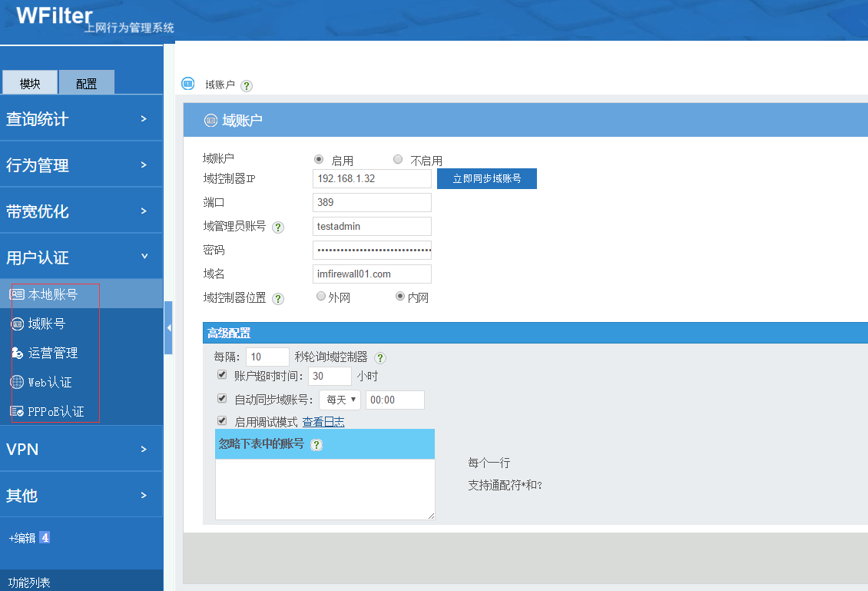
Task: Select the 不启用 radio button
Action: click(398, 160)
